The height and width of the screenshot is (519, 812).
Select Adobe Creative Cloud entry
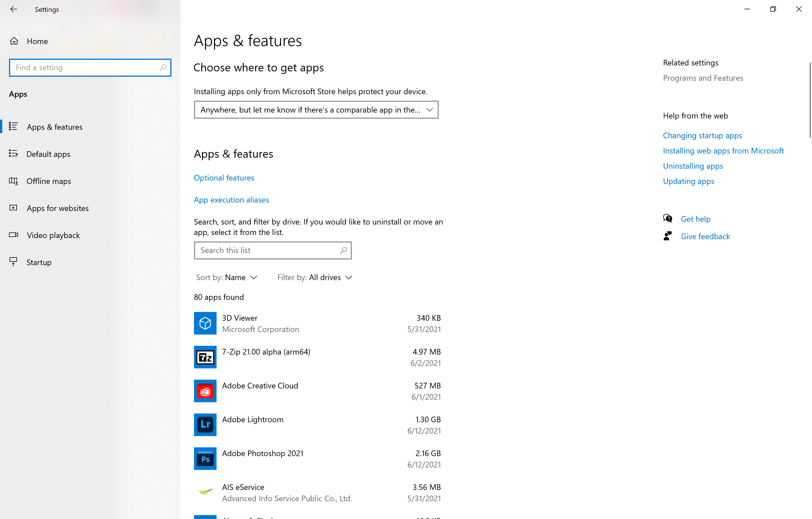[x=317, y=391]
